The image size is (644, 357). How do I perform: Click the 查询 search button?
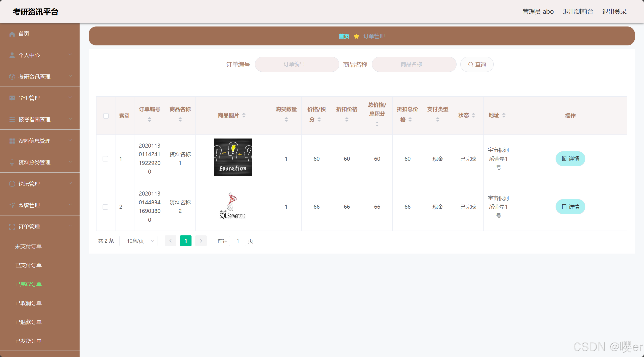pos(477,64)
